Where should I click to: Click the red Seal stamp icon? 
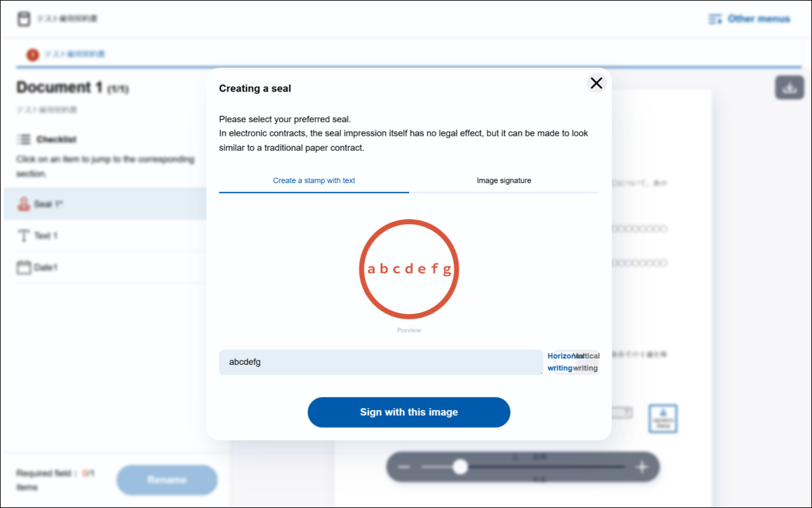[24, 204]
